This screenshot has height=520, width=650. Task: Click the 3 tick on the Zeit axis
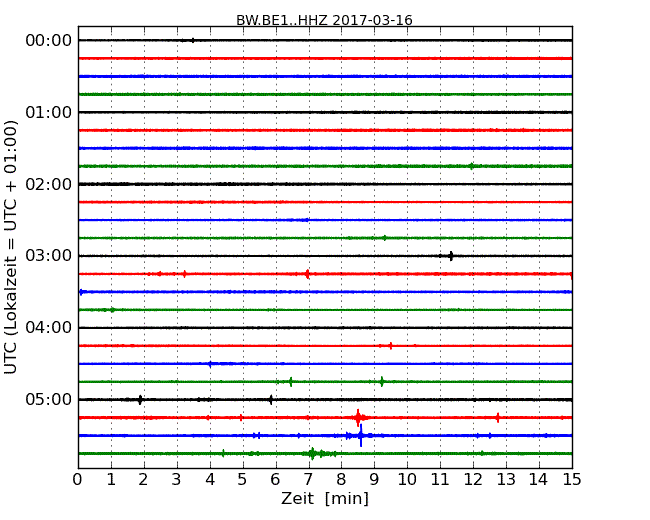coord(177,480)
